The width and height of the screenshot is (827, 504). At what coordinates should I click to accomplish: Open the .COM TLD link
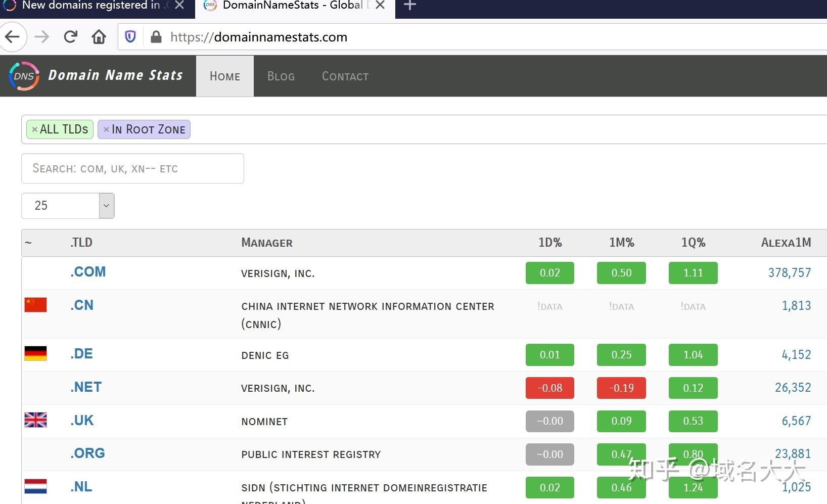point(88,272)
